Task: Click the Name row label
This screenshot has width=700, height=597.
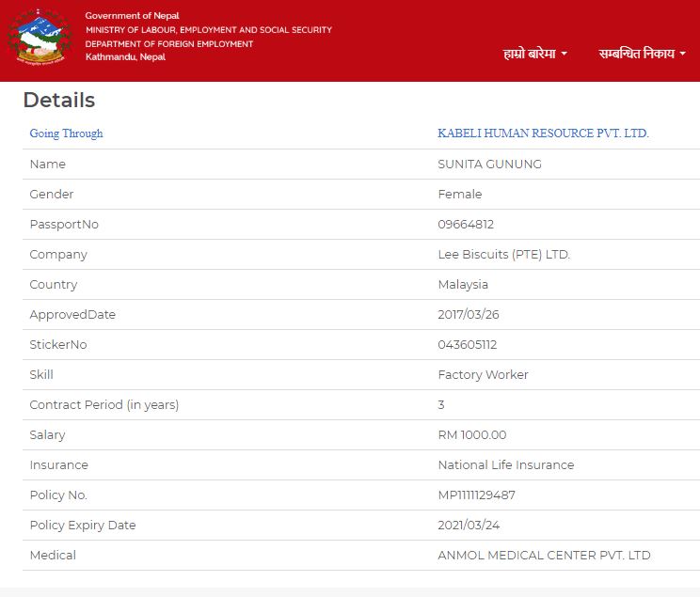Action: click(48, 165)
